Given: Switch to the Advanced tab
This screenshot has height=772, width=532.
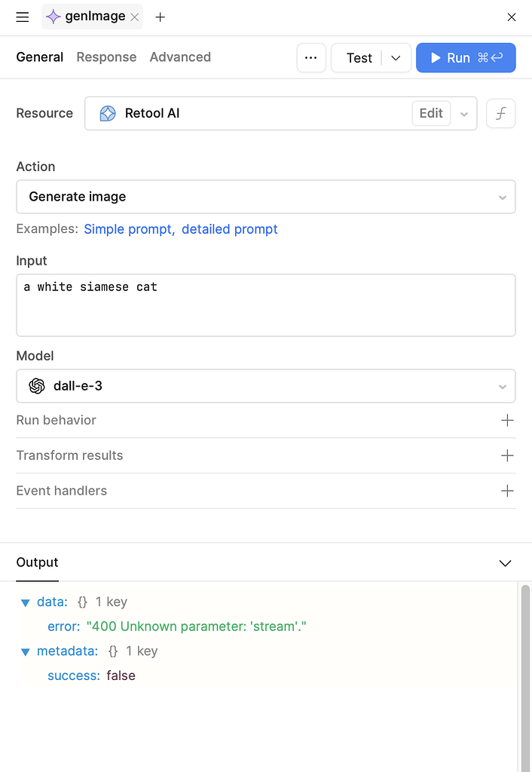Looking at the screenshot, I should click(x=180, y=57).
